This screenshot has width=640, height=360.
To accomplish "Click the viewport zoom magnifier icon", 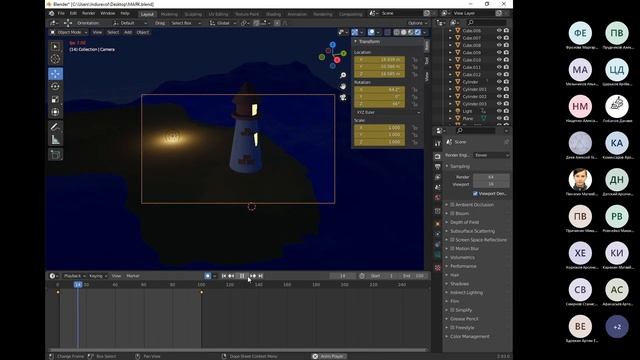I will pyautogui.click(x=343, y=76).
